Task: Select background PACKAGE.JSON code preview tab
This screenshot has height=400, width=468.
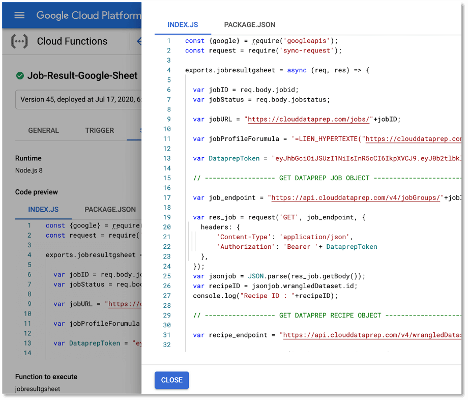Action: [x=110, y=209]
